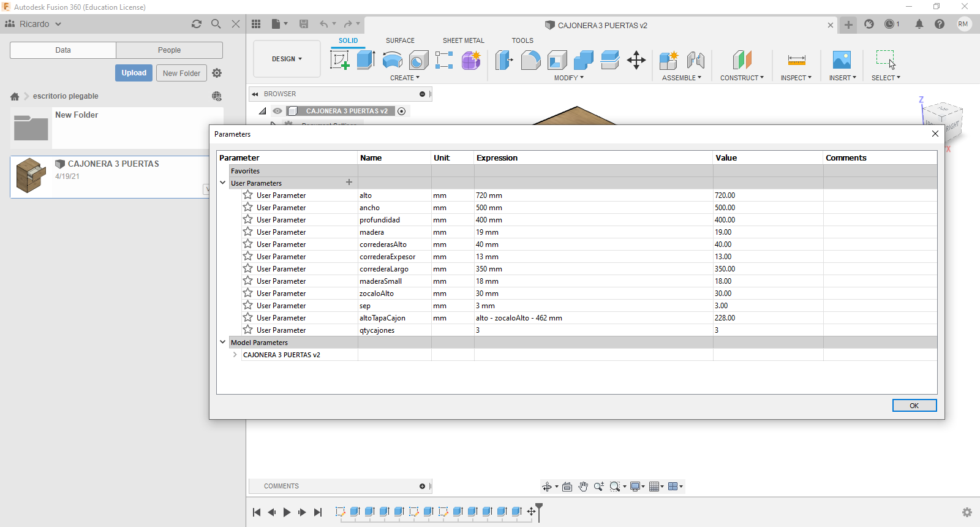Favorite the ancho parameter star

pos(248,207)
